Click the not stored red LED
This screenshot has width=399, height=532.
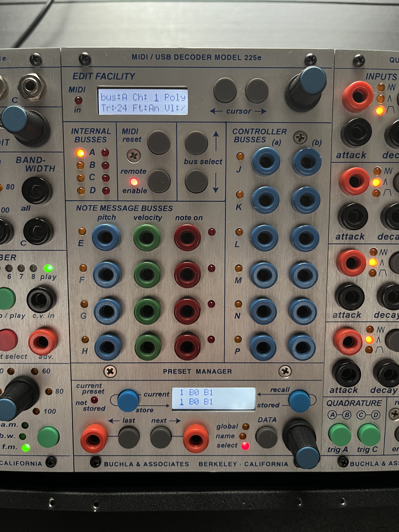(94, 400)
